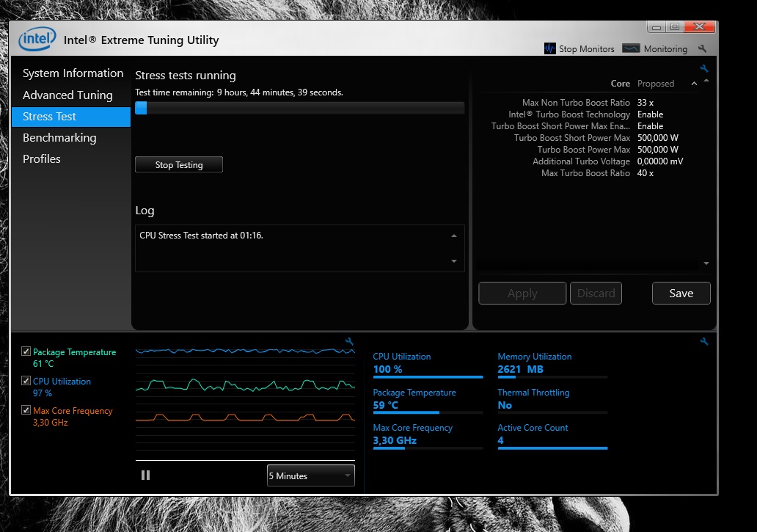Open the System Information section
The height and width of the screenshot is (532, 757).
coord(73,73)
